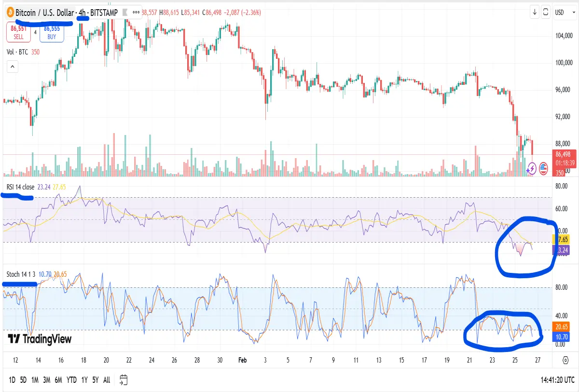Open the three-dots more menu in symbol legend
The image size is (579, 392).
[136, 12]
